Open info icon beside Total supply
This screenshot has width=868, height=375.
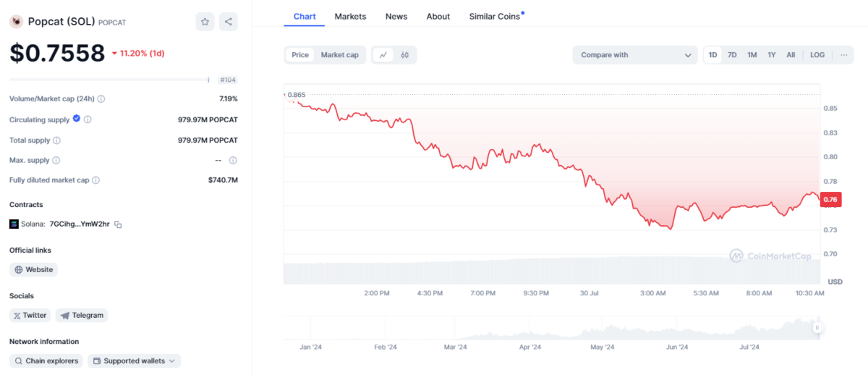click(x=56, y=140)
